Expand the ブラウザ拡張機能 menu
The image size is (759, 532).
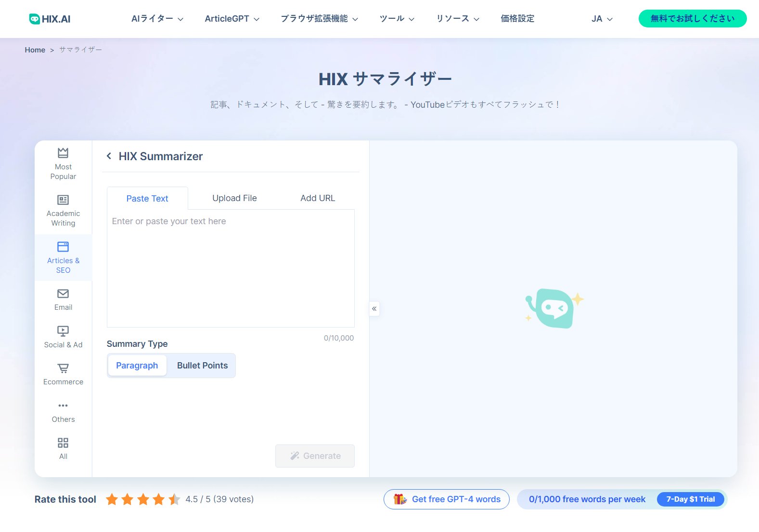[x=320, y=19]
